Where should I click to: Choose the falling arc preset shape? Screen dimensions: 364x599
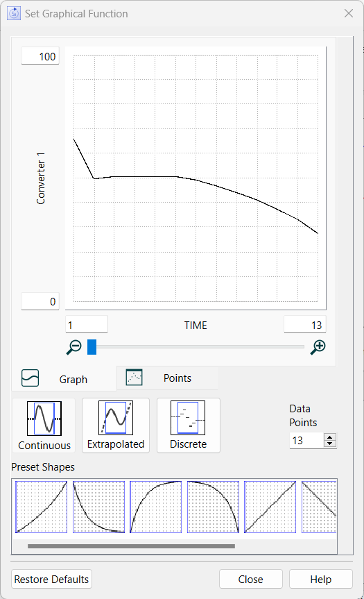click(x=213, y=507)
